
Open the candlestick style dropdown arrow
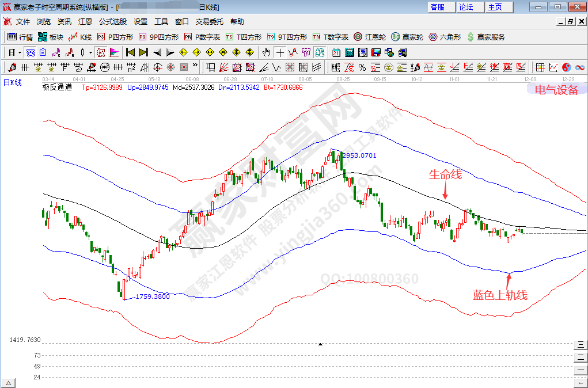pyautogui.click(x=90, y=52)
